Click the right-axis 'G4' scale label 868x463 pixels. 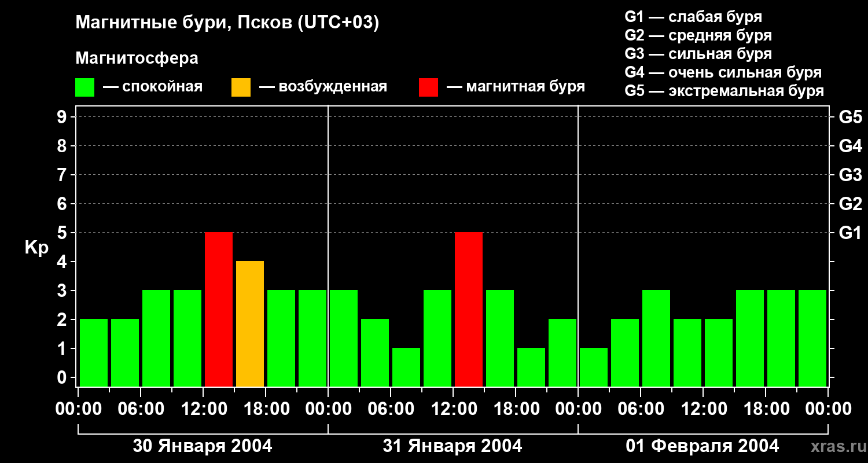coord(850,146)
